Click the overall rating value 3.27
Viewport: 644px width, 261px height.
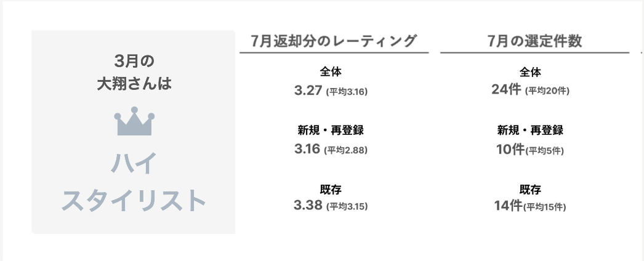click(308, 90)
